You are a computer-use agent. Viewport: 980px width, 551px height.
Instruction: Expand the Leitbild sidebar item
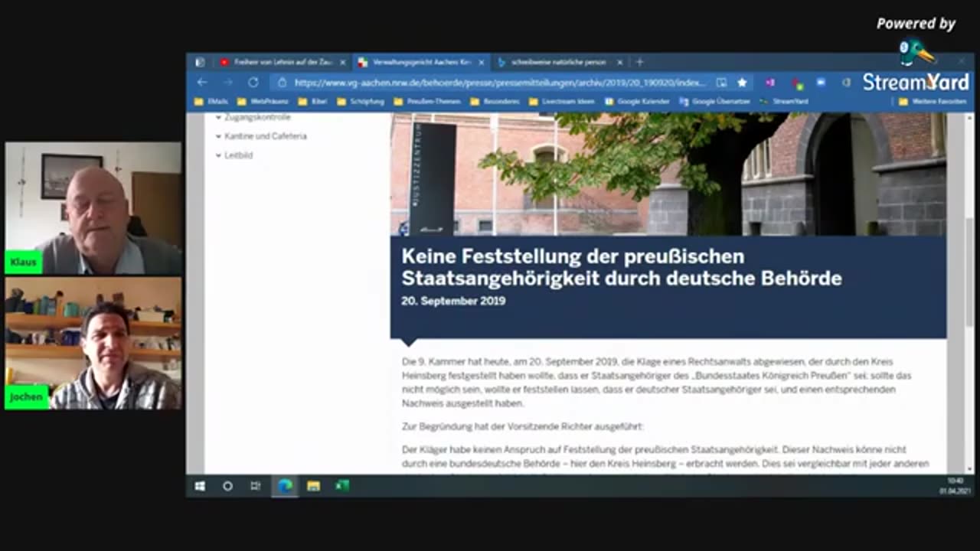[x=234, y=155]
